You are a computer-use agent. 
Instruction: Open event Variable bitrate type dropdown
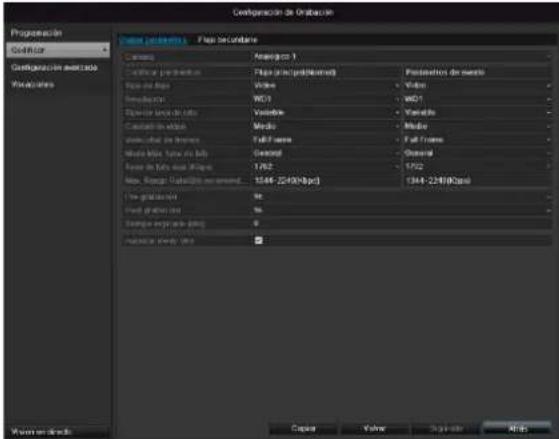pos(477,113)
